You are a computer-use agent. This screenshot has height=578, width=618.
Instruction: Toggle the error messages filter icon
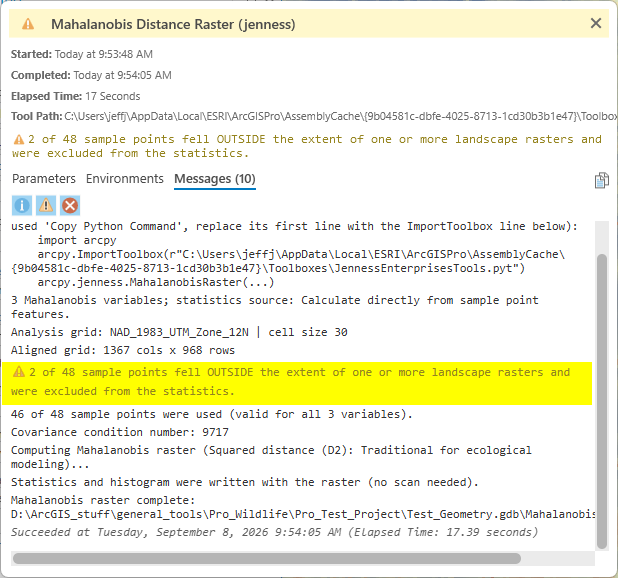click(x=70, y=205)
